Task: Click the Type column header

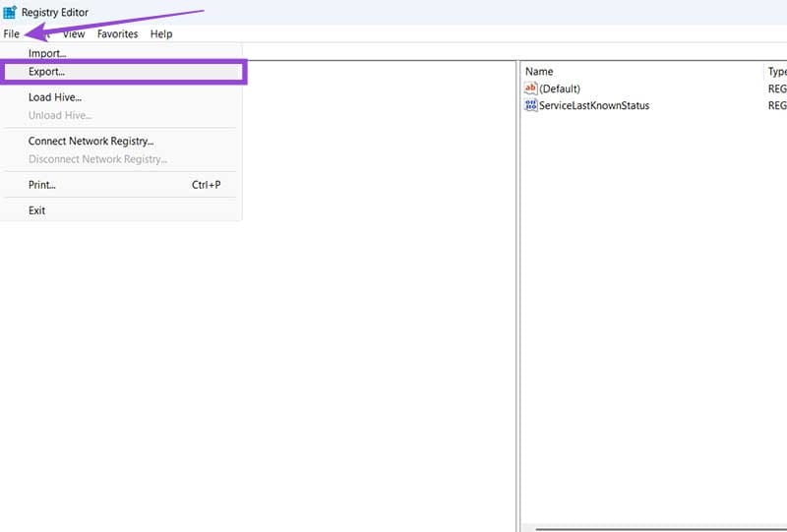Action: pos(776,72)
